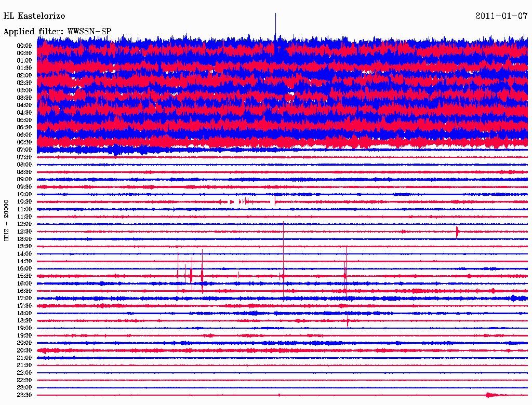The height and width of the screenshot is (405, 532).
Task: Click the seismic event at end of 23:30 trace
Action: tap(496, 395)
